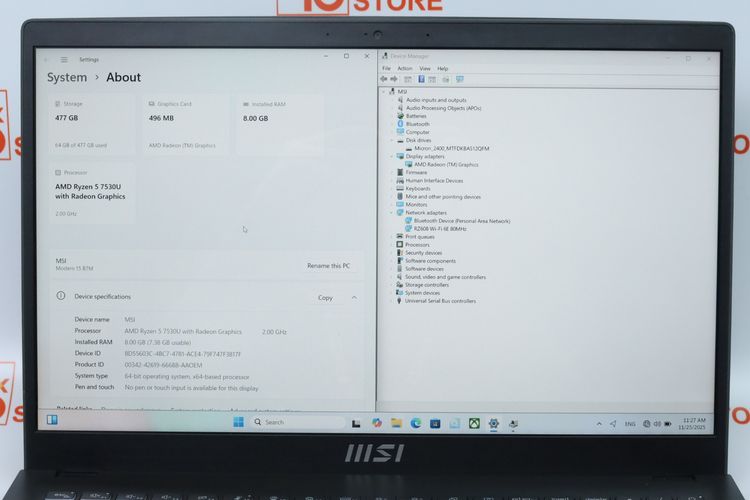Collapse Display adapters category arrow
Screen dimensions: 750x500
(392, 156)
